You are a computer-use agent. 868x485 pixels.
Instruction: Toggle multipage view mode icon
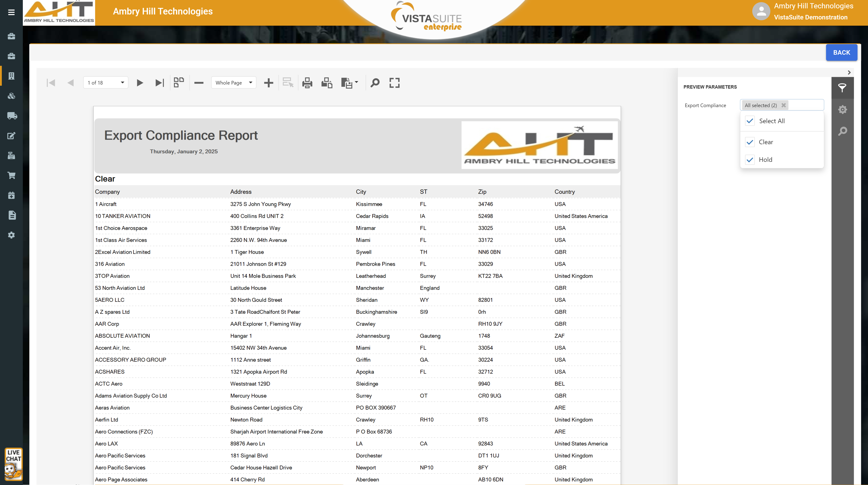tap(179, 82)
